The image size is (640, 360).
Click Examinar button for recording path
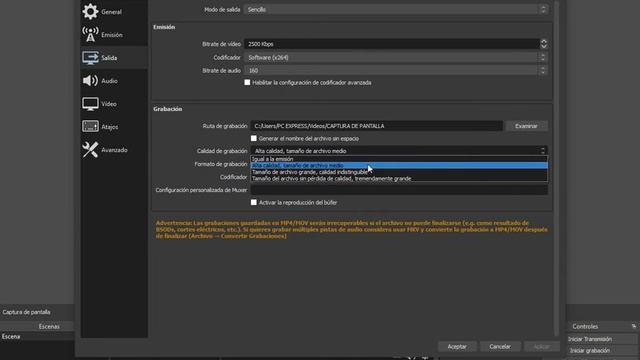(x=526, y=126)
